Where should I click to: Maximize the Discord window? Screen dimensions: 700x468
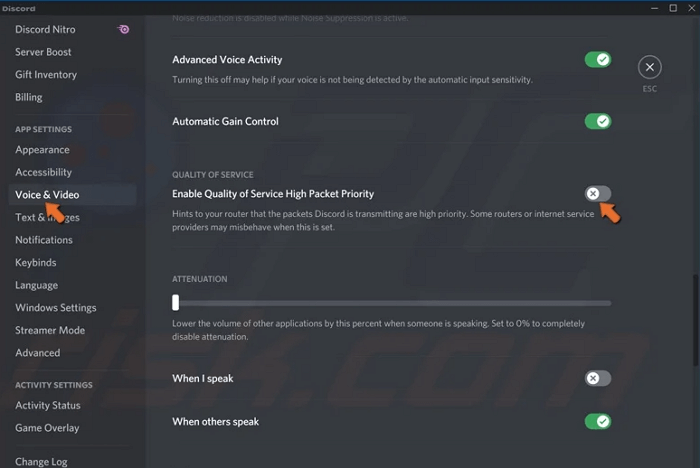coord(673,8)
